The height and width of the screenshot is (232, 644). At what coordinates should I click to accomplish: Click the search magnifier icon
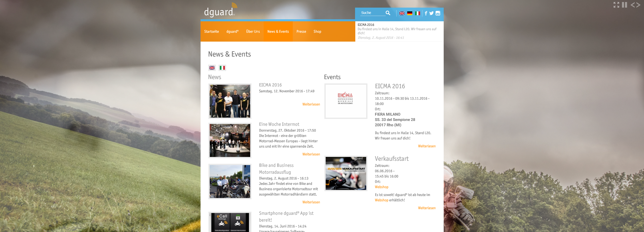388,13
